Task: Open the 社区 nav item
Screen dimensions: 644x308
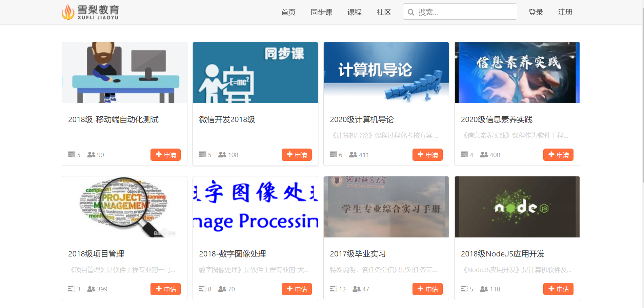Action: coord(384,12)
